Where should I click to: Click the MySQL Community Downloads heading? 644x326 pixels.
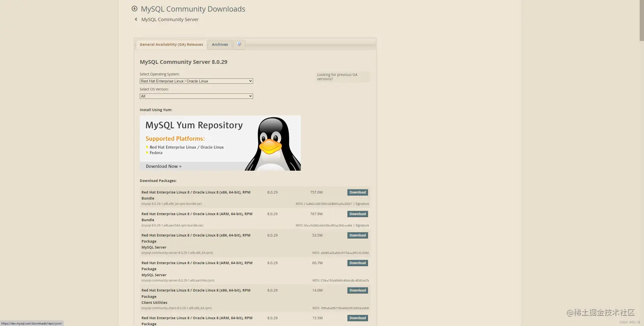[193, 9]
